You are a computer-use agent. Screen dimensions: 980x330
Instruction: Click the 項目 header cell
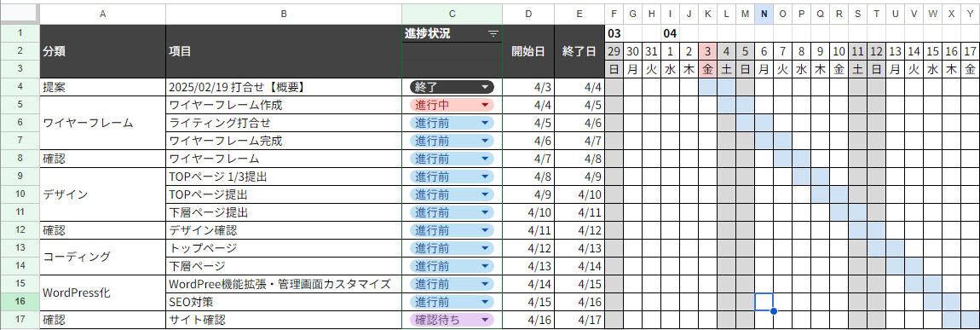(284, 51)
